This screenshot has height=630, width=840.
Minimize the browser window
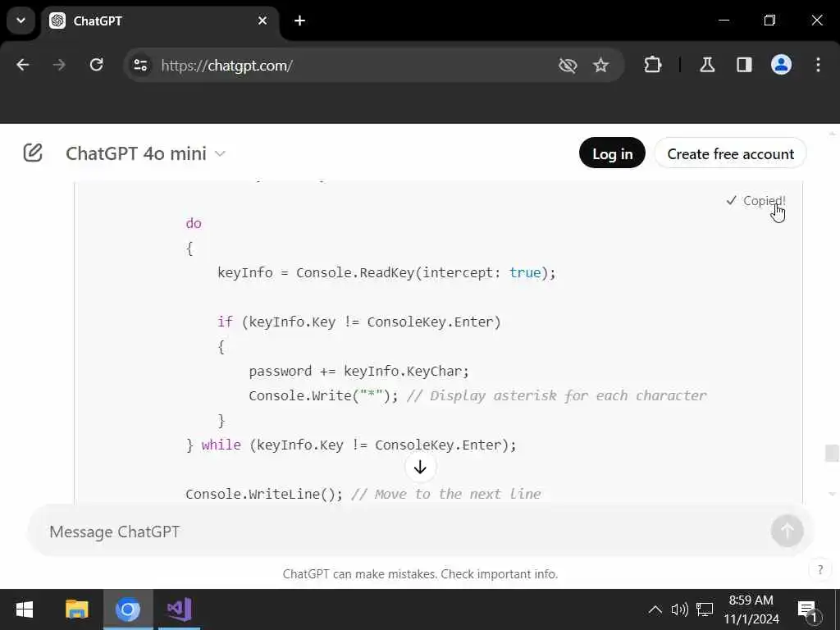(x=724, y=21)
